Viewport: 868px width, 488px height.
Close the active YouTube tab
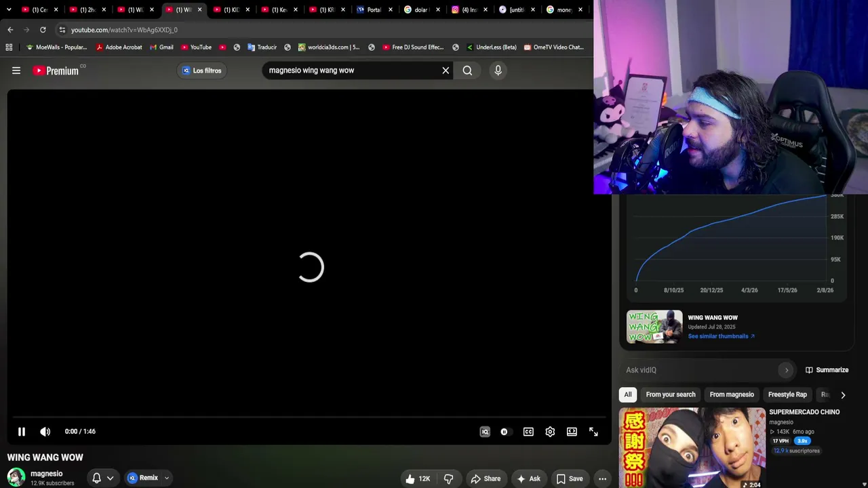pyautogui.click(x=199, y=9)
